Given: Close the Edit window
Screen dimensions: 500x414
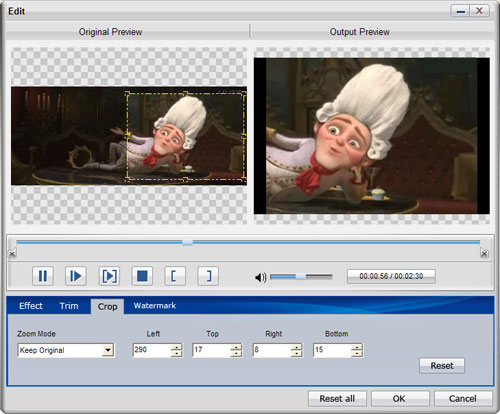Looking at the screenshot, I should coord(479,11).
